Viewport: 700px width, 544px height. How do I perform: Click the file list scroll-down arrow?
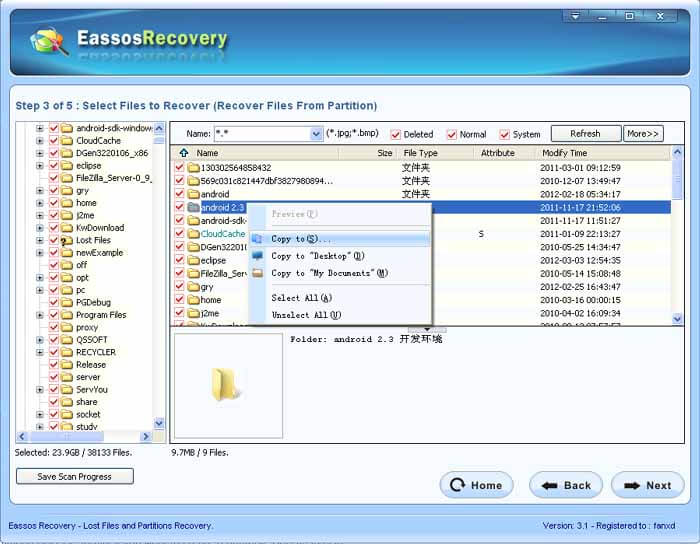point(677,319)
